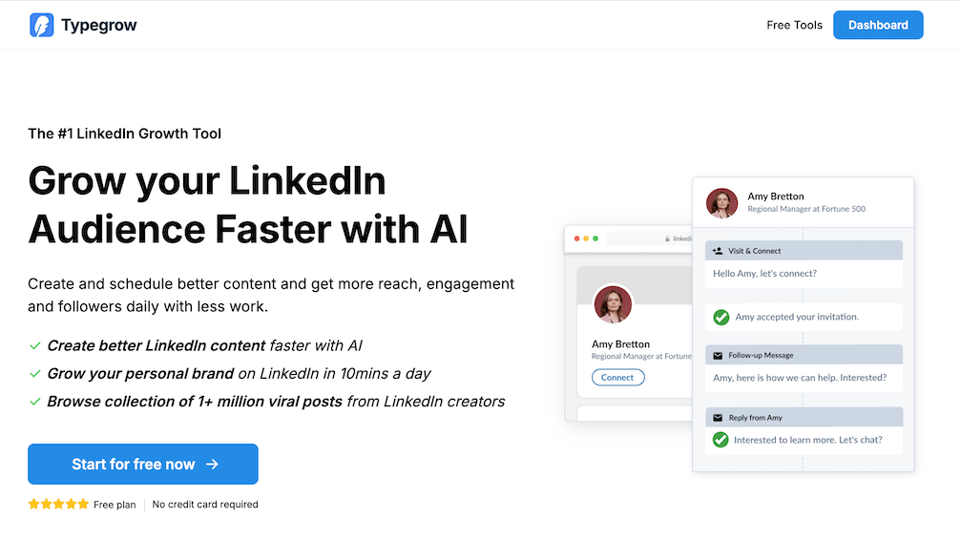Click Amy Bretton's profile photo in browser mockup
The image size is (961, 560).
(x=613, y=304)
